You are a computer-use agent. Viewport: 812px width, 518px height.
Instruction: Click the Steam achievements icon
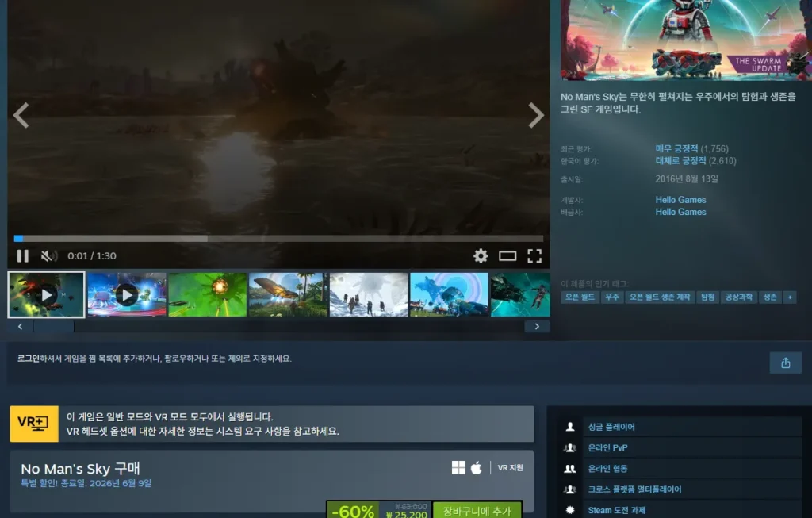click(570, 510)
